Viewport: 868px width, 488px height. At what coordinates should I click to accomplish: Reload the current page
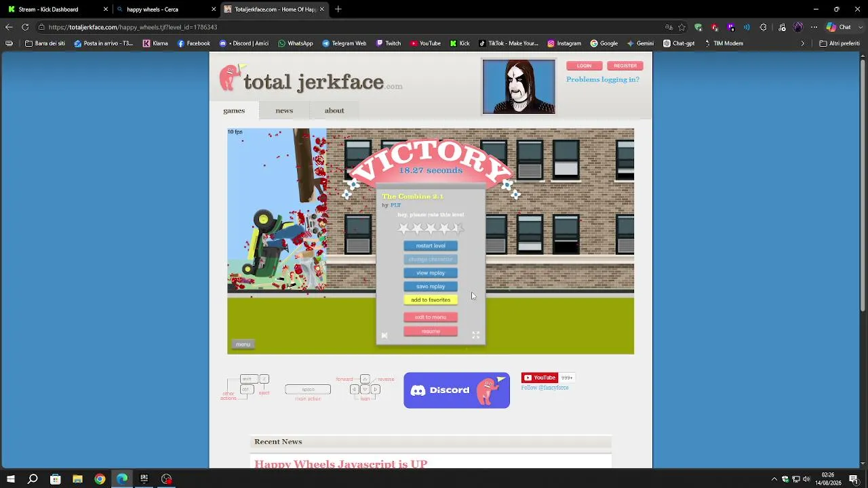25,27
